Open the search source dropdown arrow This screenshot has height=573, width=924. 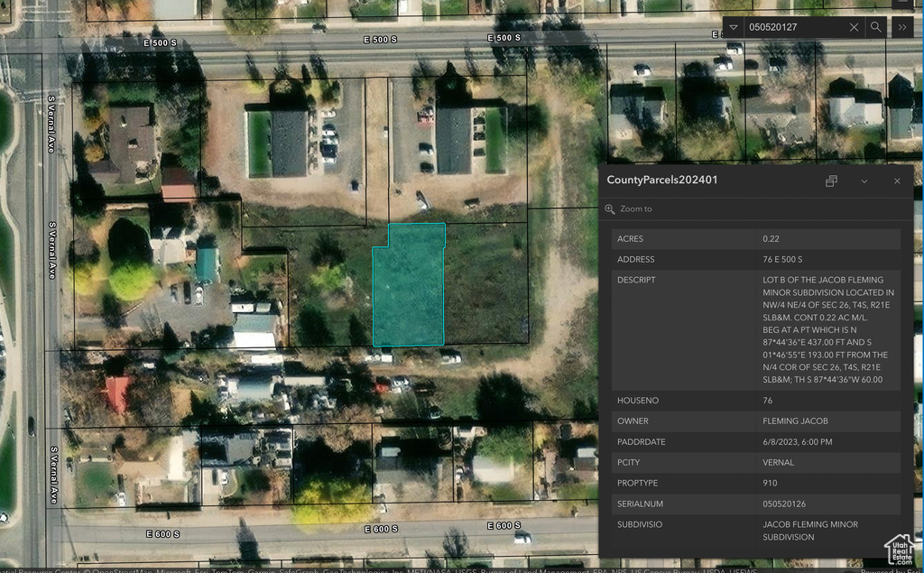[x=734, y=27]
